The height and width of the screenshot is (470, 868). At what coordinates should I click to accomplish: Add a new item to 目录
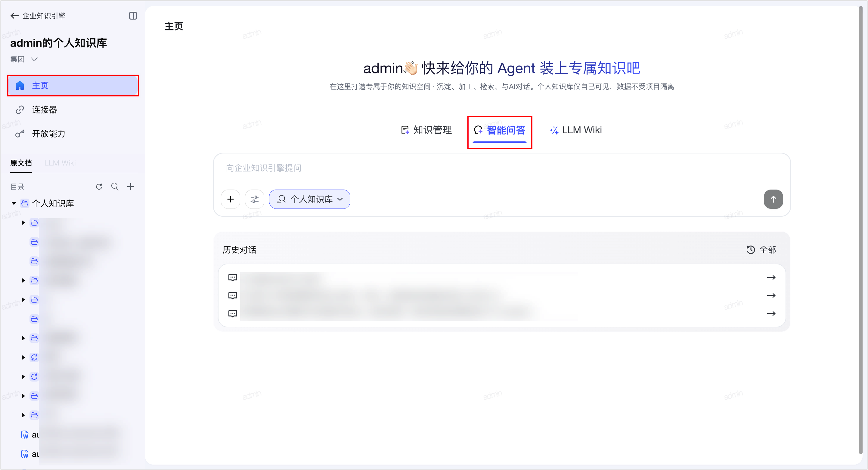point(131,187)
